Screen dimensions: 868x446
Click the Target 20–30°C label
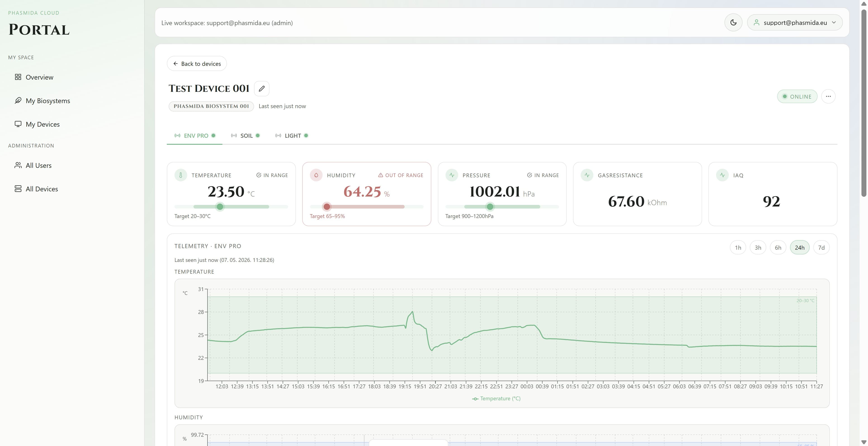pyautogui.click(x=192, y=216)
